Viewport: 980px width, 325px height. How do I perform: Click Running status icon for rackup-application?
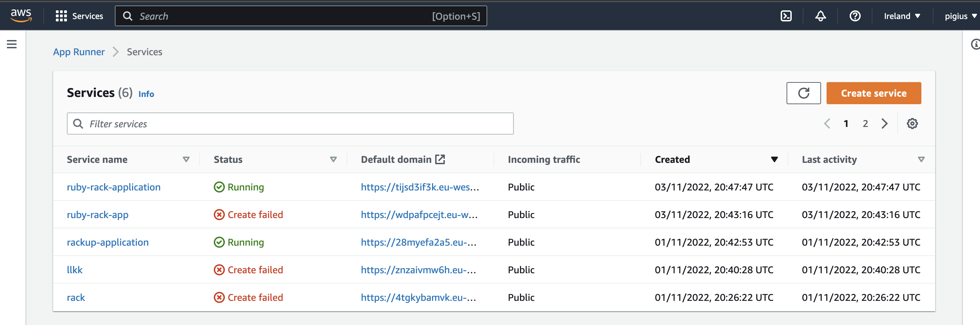[219, 243]
